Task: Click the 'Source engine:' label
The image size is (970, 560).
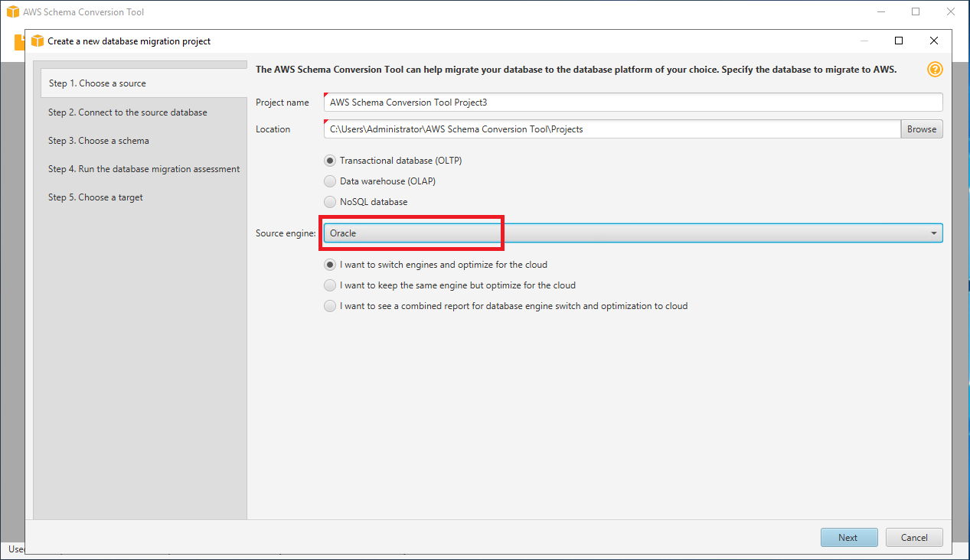Action: coord(286,233)
